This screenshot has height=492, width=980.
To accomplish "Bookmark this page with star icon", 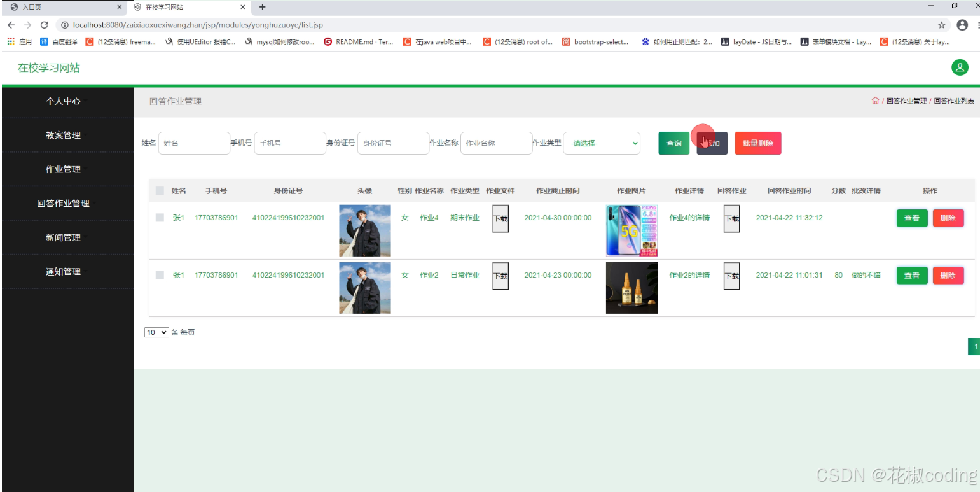I will point(942,25).
